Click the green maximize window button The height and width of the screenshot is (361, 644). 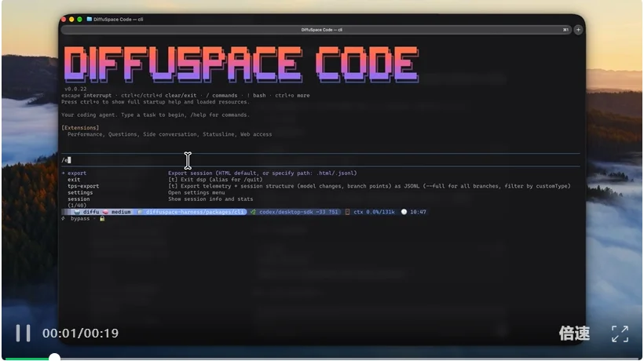pyautogui.click(x=79, y=20)
